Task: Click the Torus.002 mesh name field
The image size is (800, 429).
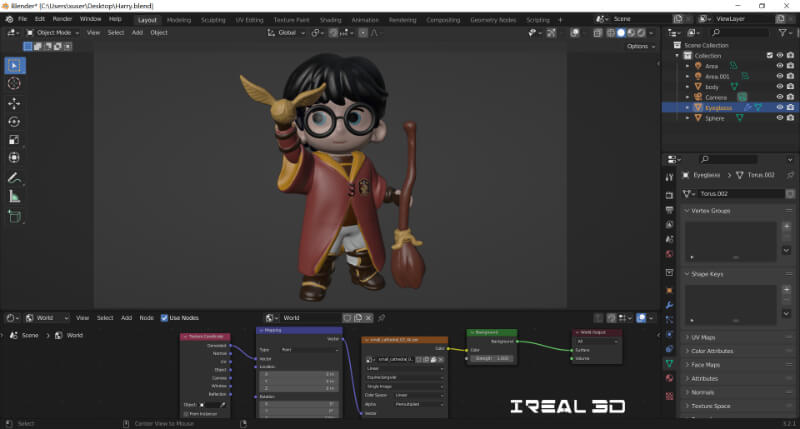Action: click(741, 194)
